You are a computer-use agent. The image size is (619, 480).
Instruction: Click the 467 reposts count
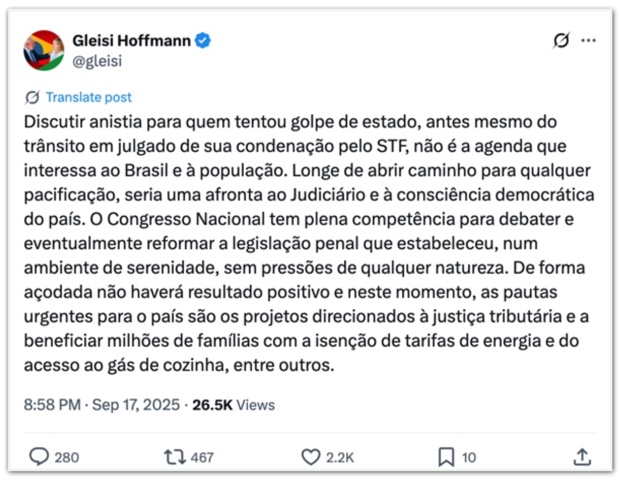pos(202,457)
